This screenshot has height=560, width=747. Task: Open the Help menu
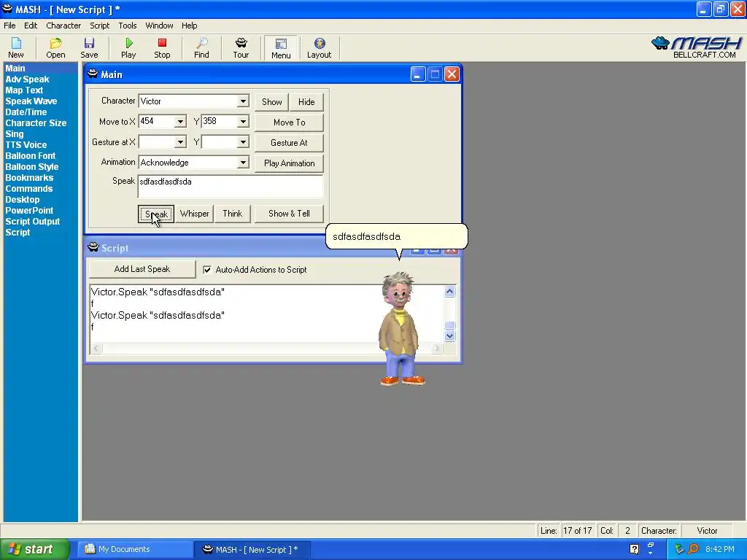point(189,26)
